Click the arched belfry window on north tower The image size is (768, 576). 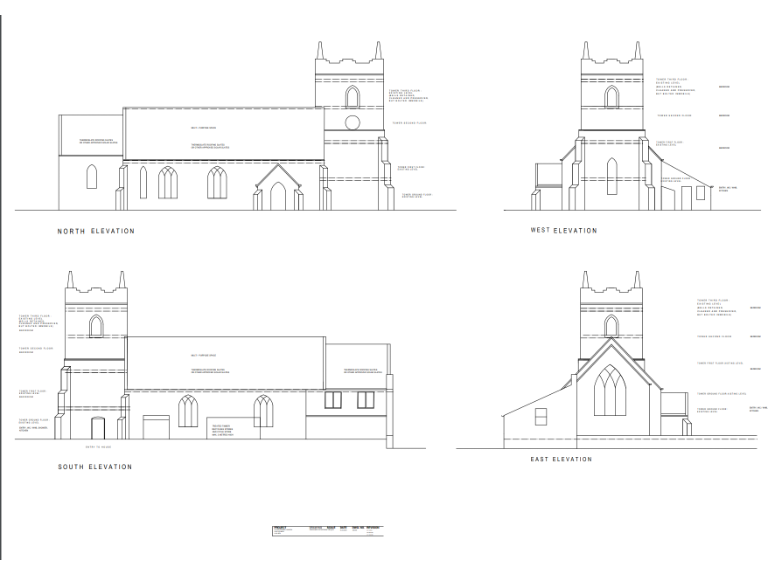(x=352, y=96)
